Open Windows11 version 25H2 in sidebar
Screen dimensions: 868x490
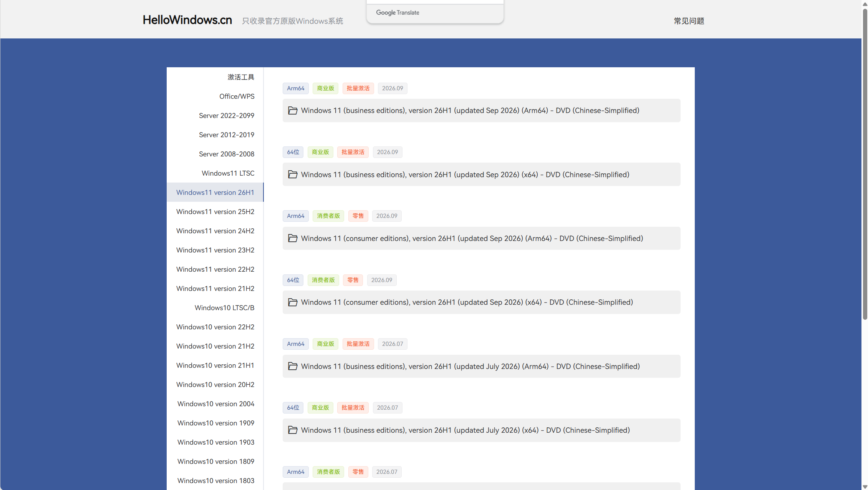pyautogui.click(x=215, y=212)
